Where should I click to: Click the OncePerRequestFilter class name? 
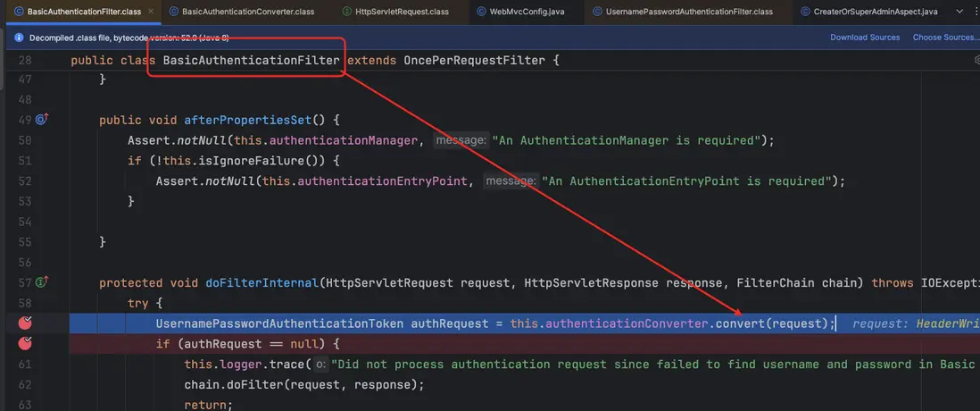[x=474, y=61]
